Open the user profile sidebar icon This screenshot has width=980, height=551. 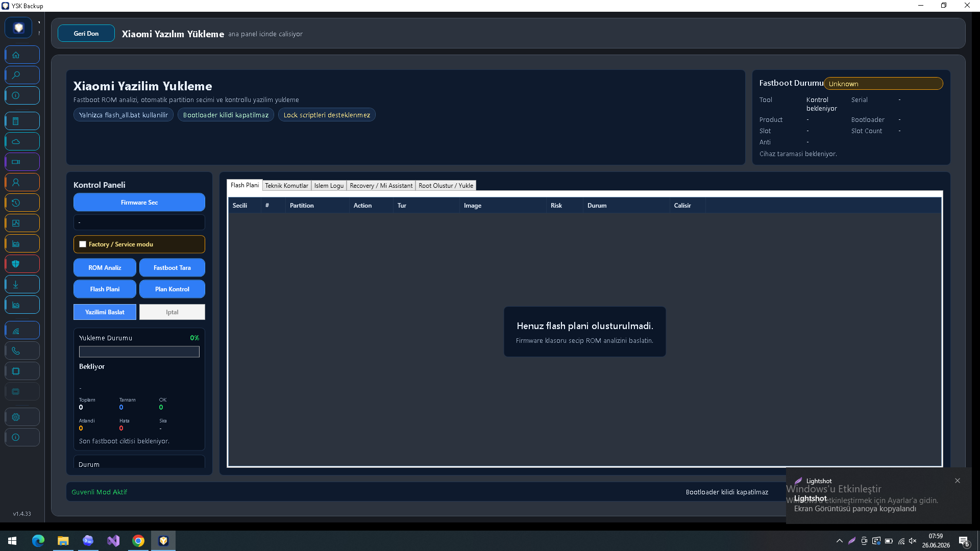(22, 182)
